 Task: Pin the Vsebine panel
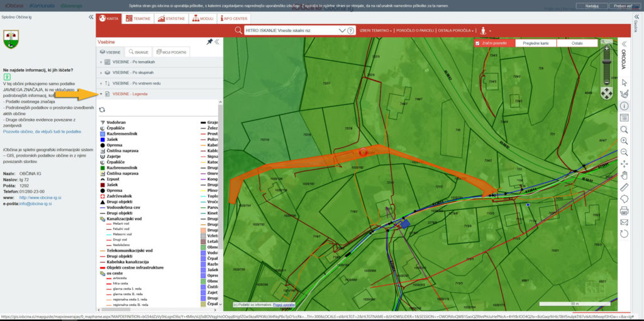coord(209,42)
